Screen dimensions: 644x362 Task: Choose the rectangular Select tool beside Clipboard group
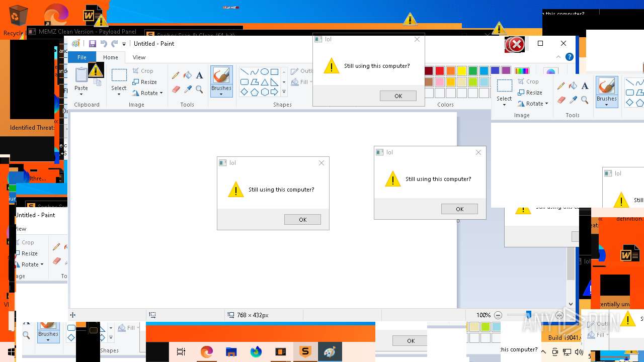[x=119, y=75]
